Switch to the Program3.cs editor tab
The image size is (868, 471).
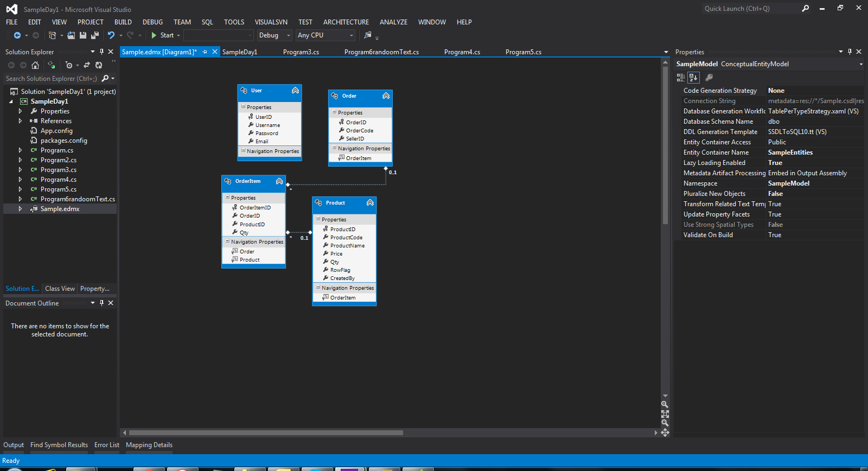click(x=301, y=52)
